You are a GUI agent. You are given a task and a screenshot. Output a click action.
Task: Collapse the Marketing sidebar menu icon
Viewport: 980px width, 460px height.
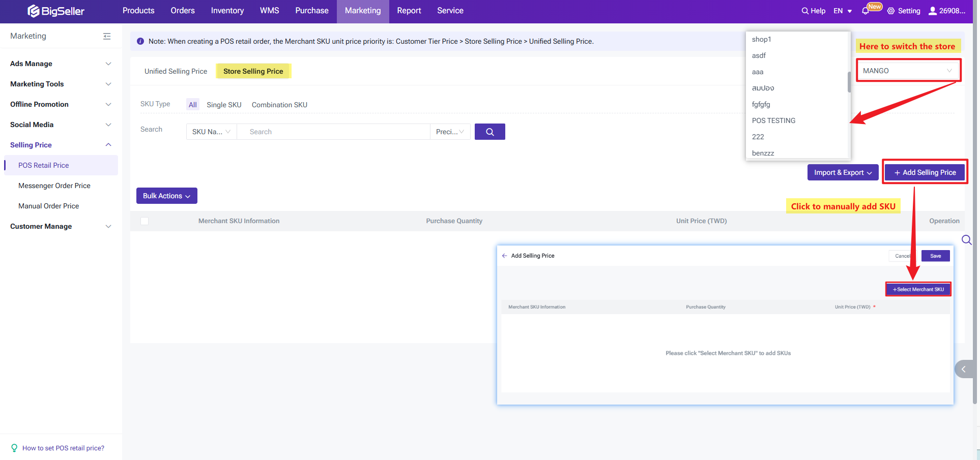pos(107,36)
